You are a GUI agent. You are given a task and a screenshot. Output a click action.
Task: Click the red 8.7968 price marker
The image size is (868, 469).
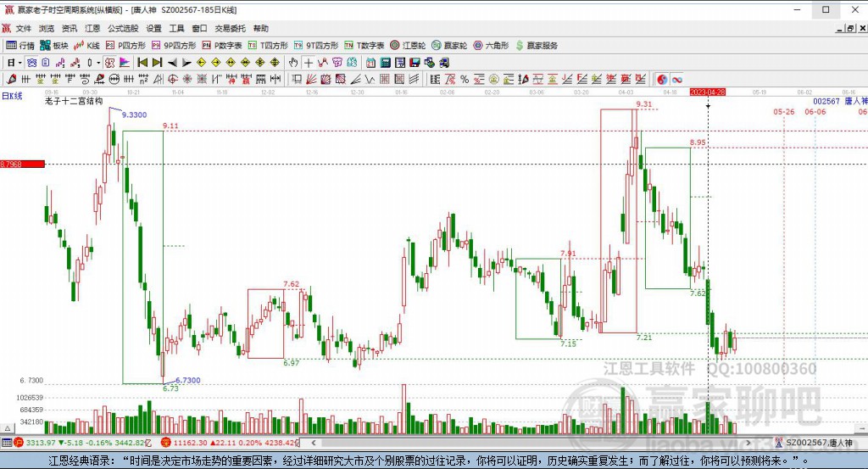pos(22,164)
